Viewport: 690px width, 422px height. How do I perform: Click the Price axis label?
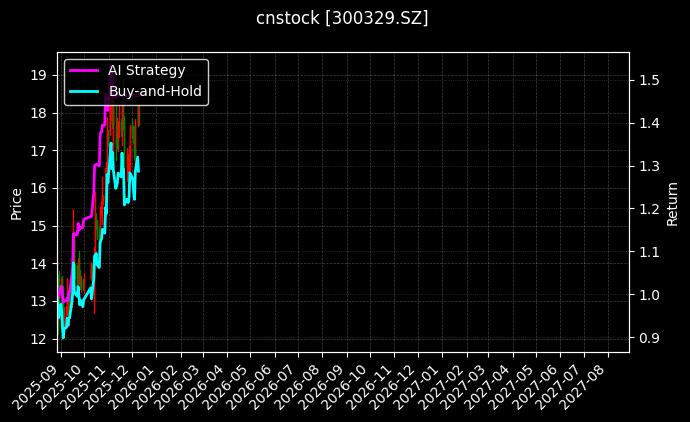point(16,204)
